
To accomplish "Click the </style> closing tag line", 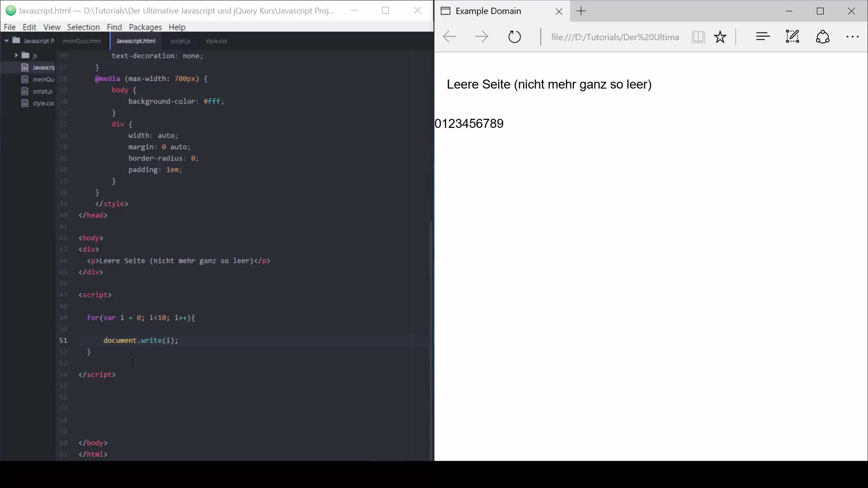I will point(112,204).
